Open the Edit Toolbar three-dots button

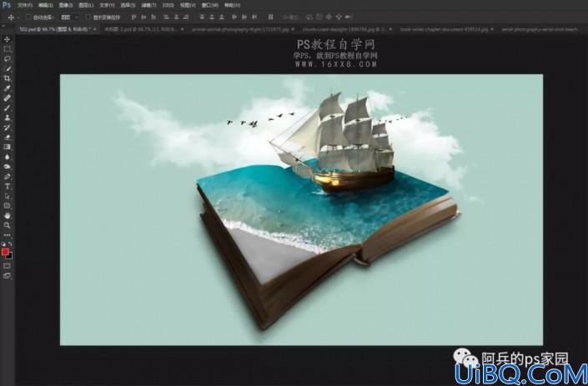coord(7,235)
